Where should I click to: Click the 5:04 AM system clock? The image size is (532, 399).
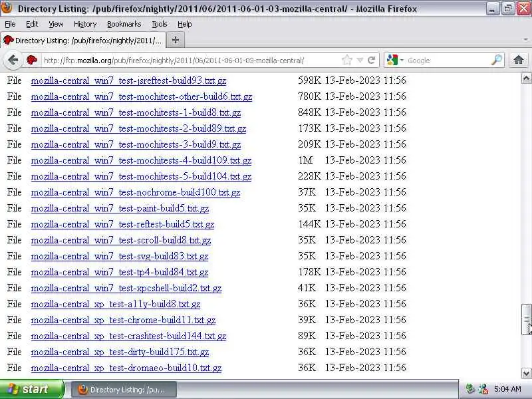pyautogui.click(x=507, y=389)
